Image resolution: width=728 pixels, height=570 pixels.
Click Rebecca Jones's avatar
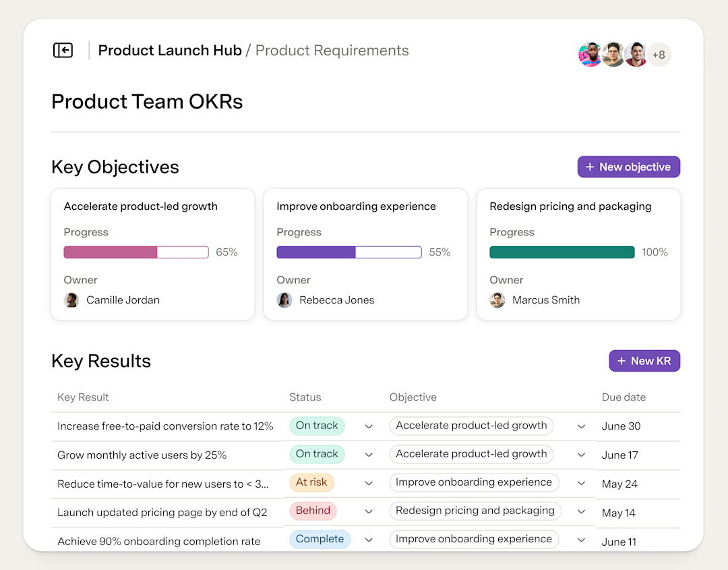coord(284,300)
